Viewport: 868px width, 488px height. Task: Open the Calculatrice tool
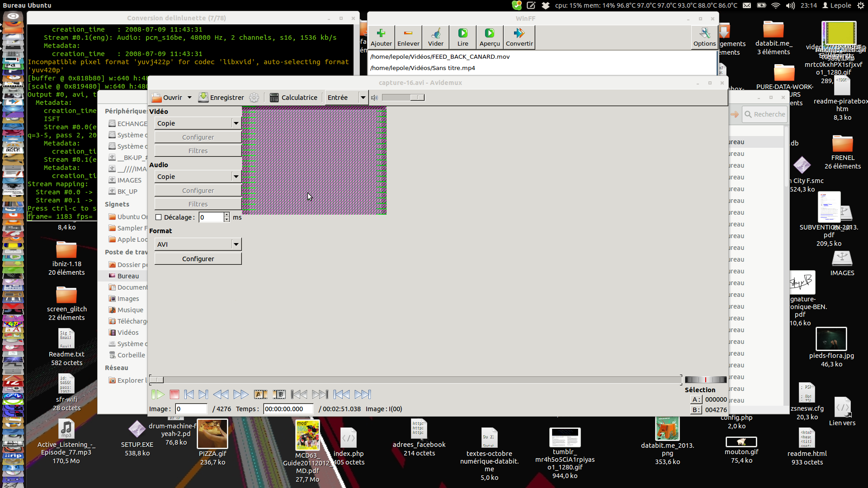(293, 98)
